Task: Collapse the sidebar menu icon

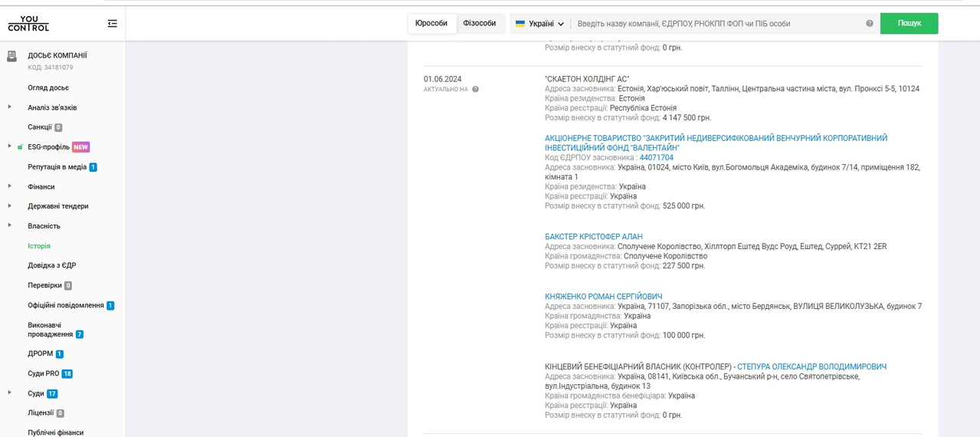Action: 113,24
